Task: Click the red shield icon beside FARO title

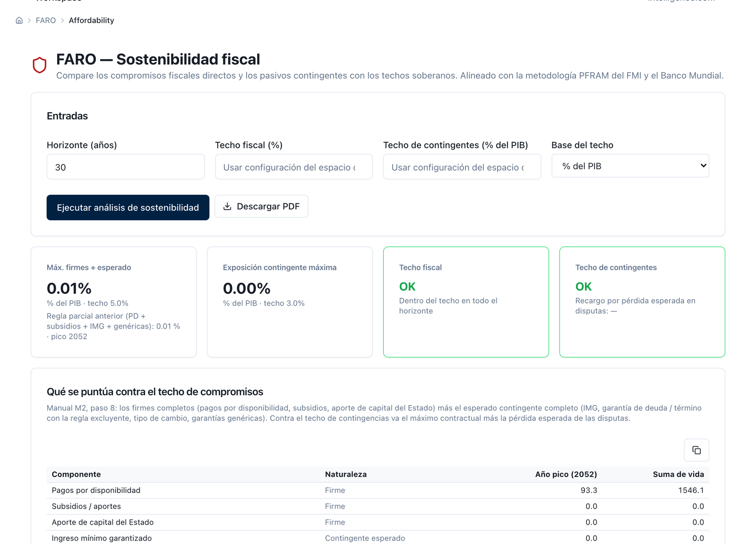Action: point(40,65)
